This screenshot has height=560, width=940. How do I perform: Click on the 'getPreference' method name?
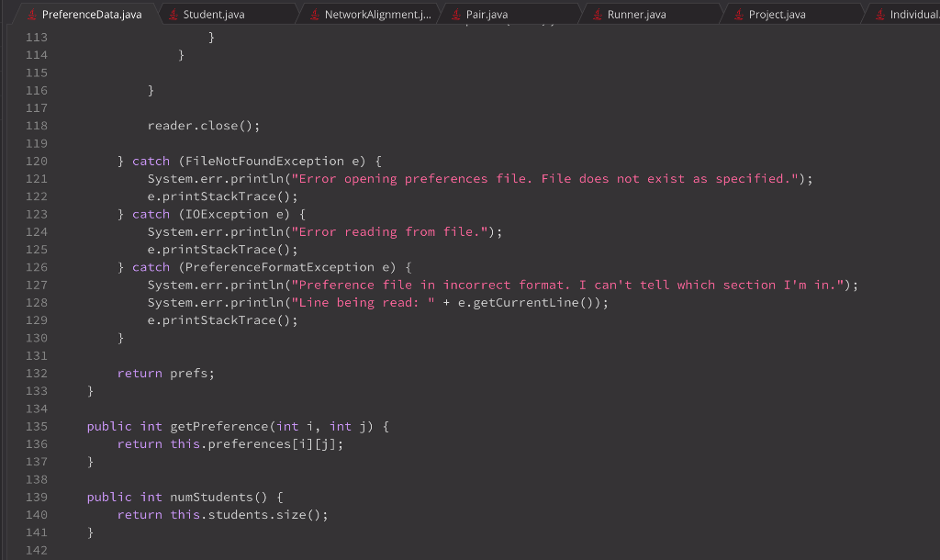point(219,426)
